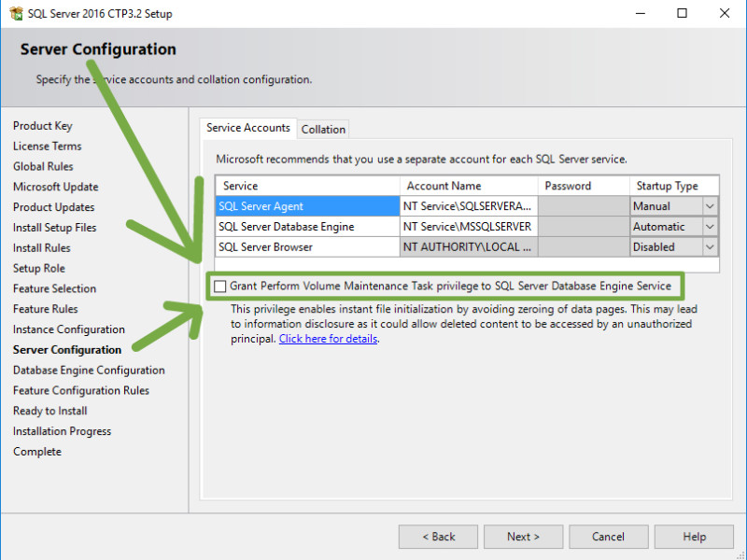Select Install Rules step in sidebar
The image size is (747, 560).
pyautogui.click(x=42, y=248)
